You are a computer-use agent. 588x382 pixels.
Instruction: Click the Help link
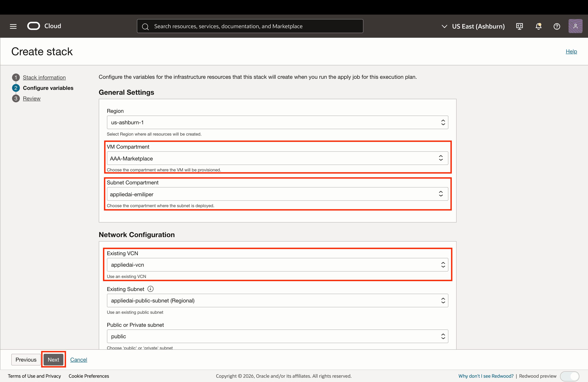(x=571, y=51)
